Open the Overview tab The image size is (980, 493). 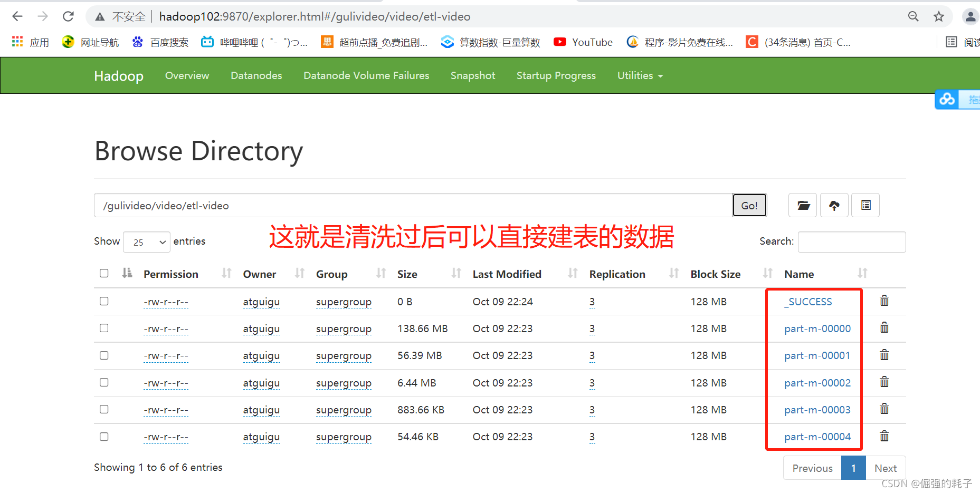tap(187, 75)
